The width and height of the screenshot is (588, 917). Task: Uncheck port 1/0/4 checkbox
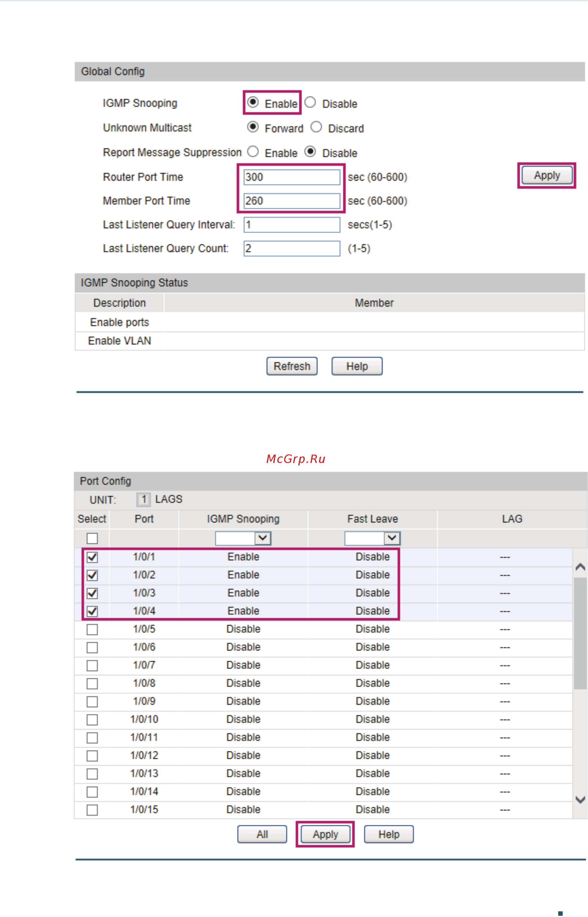[x=92, y=611]
